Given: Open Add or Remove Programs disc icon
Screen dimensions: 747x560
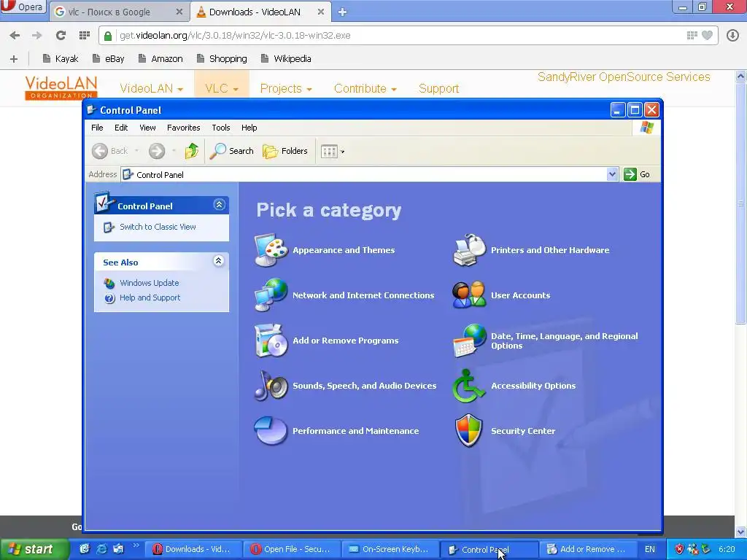Looking at the screenshot, I should 271,341.
